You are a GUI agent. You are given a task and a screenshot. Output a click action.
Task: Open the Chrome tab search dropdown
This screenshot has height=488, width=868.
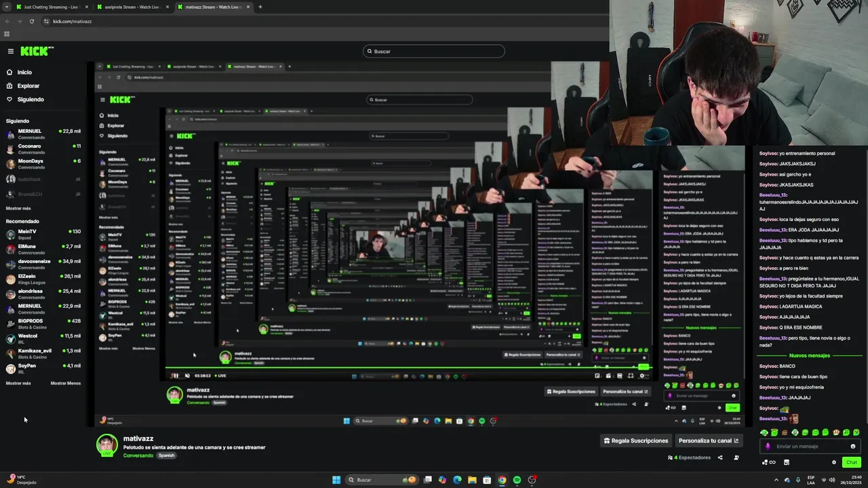[7, 7]
